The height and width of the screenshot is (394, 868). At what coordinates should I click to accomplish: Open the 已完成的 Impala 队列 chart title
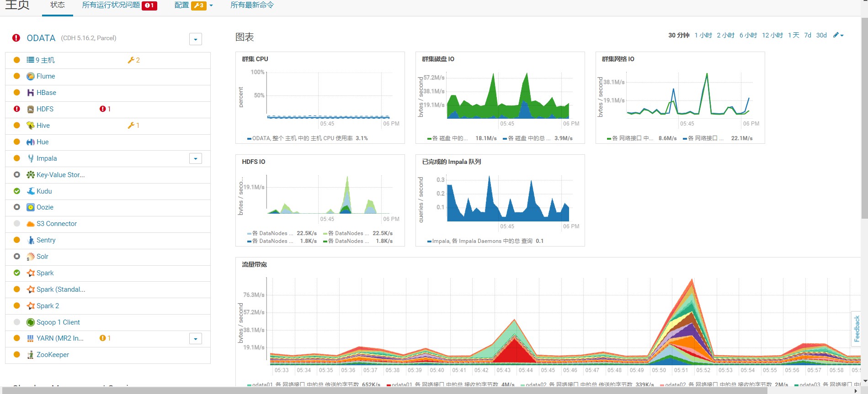tap(452, 162)
